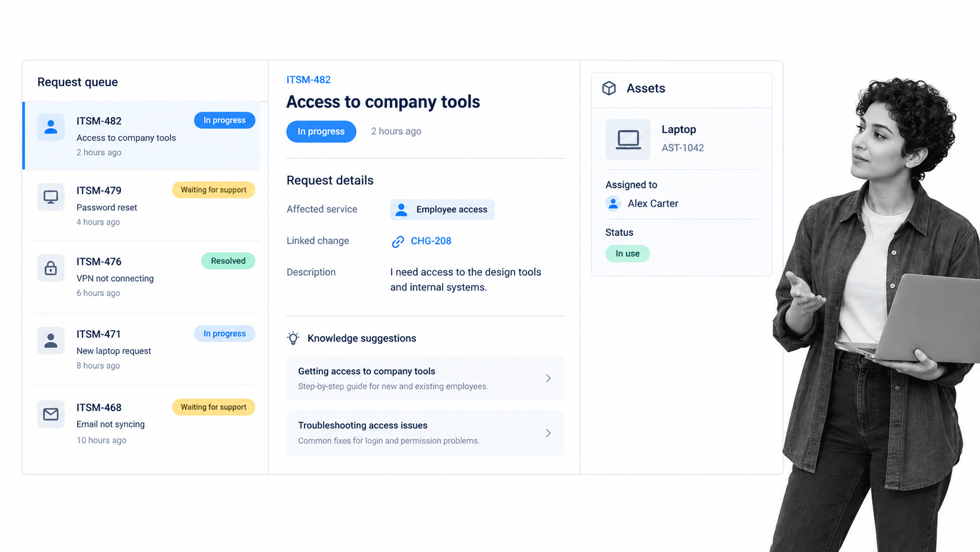This screenshot has height=552, width=980.
Task: Click the Resolved badge on ITSM-476
Action: click(x=228, y=261)
